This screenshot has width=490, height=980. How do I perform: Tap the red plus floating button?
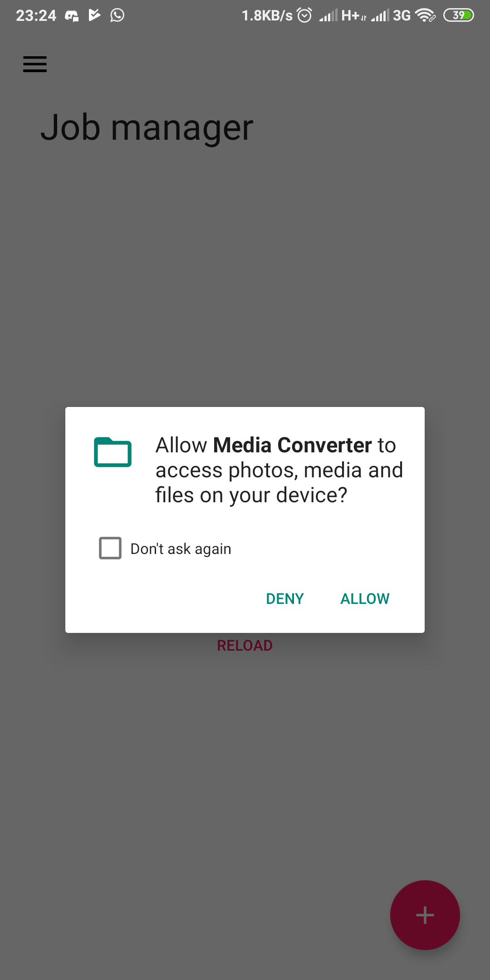(x=425, y=915)
